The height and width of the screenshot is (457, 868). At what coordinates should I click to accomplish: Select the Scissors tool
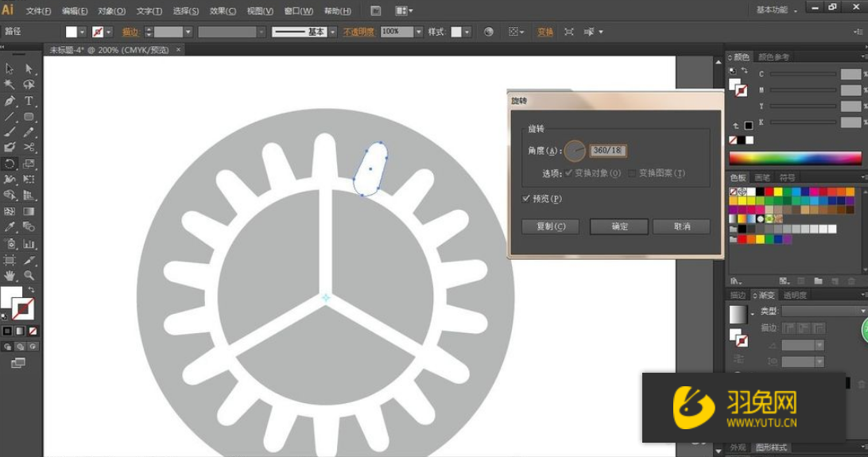pos(29,147)
